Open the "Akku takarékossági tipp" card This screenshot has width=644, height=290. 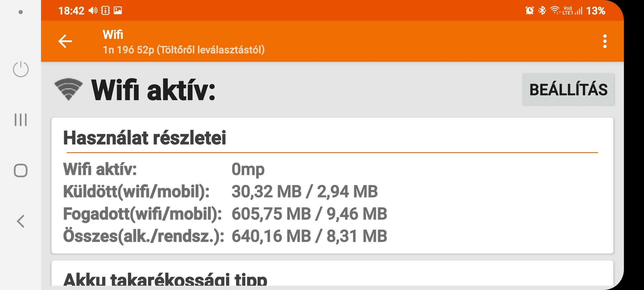point(165,279)
